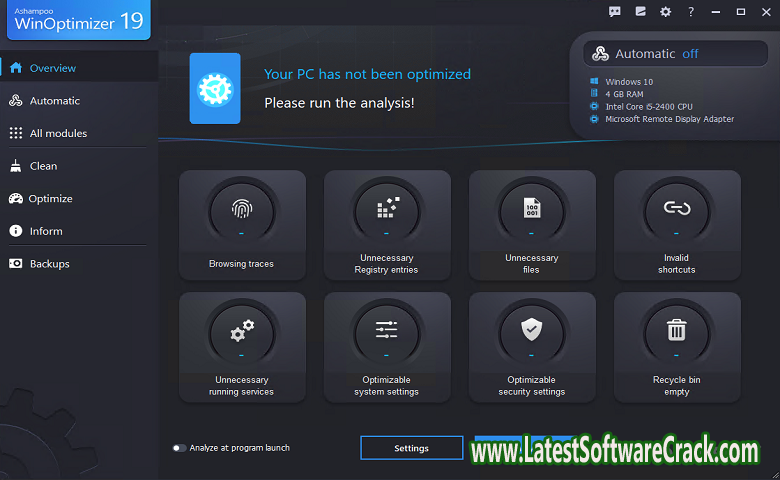Click the Windows 10 system info entry

[622, 82]
